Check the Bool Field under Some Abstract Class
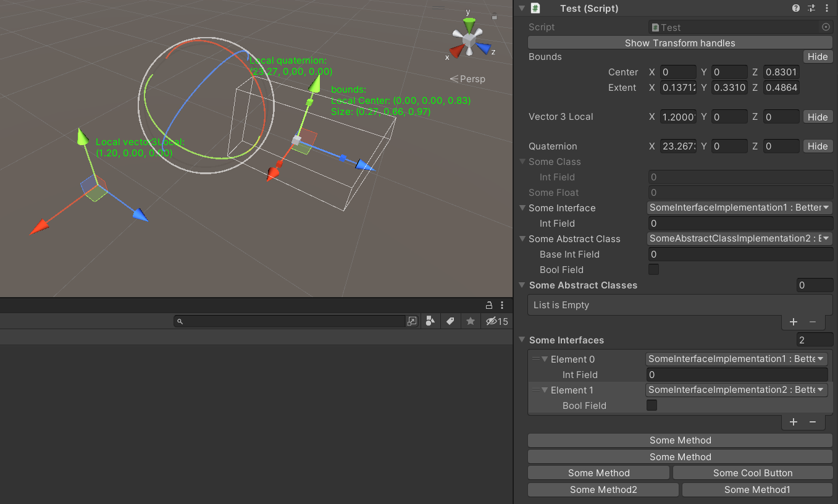 [x=653, y=269]
